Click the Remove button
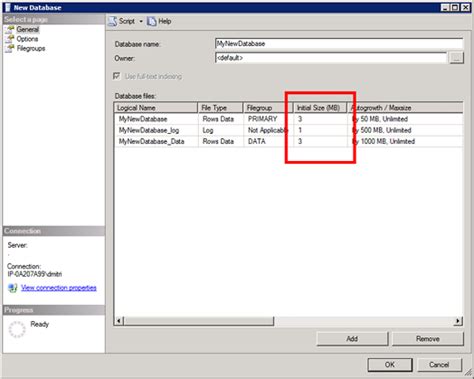474x379 pixels. 428,339
